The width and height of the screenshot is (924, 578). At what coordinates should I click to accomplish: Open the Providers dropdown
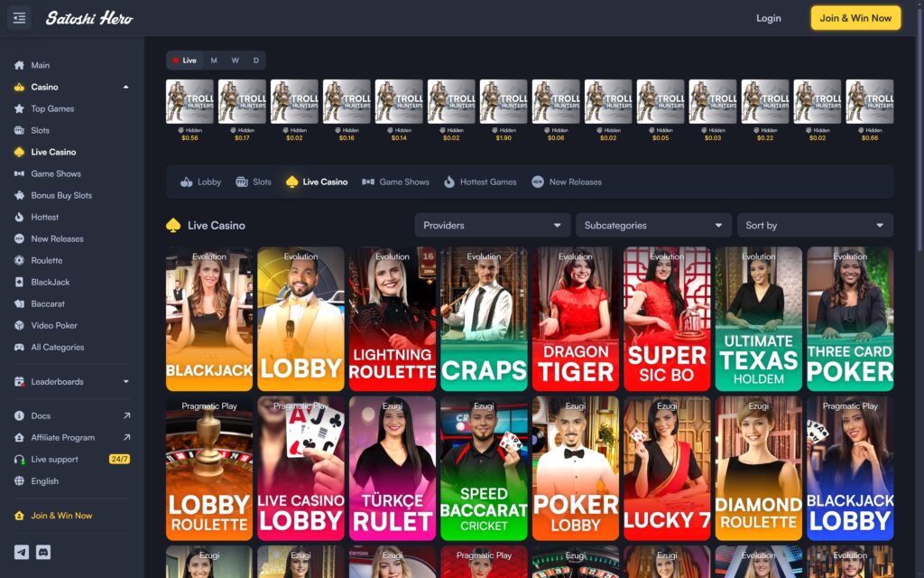pos(493,225)
